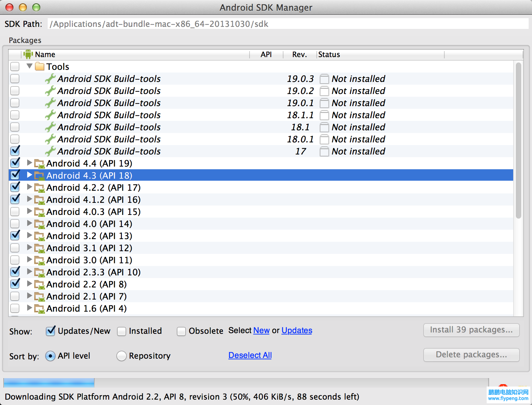Viewport: 532px width, 405px height.
Task: Click the Android robot icon in Name header
Action: pyautogui.click(x=28, y=54)
